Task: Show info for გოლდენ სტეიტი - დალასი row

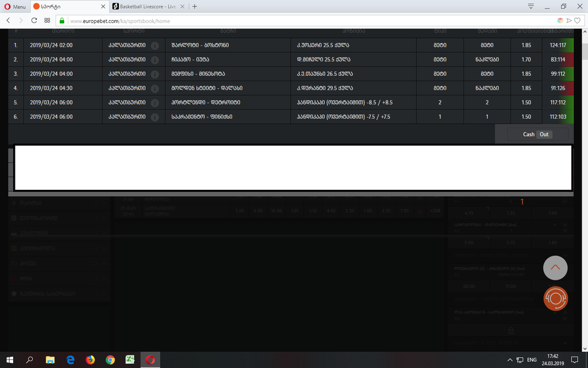Action: coord(154,88)
